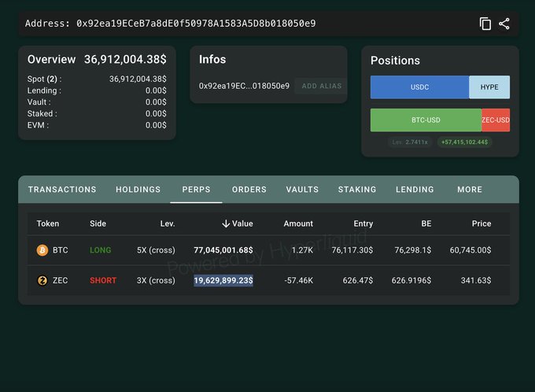Click the HYPE light blue position bar
535x392 pixels.
click(x=489, y=87)
